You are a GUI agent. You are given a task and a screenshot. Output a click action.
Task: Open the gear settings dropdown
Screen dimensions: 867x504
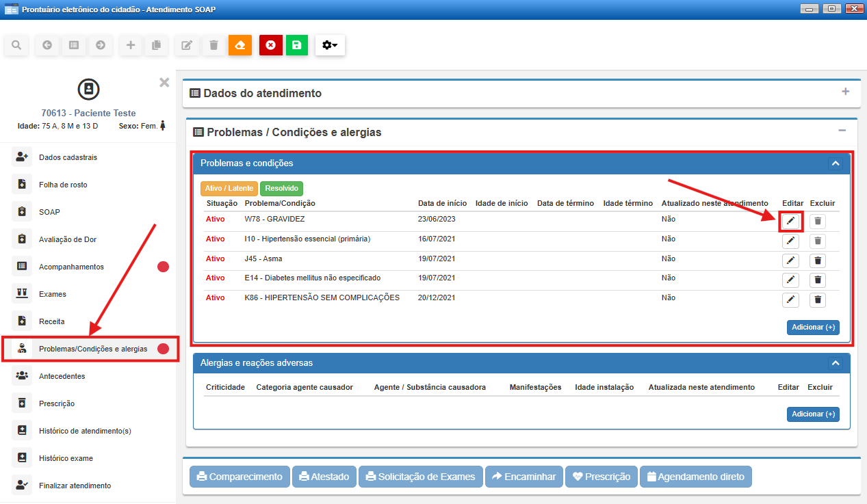click(330, 45)
